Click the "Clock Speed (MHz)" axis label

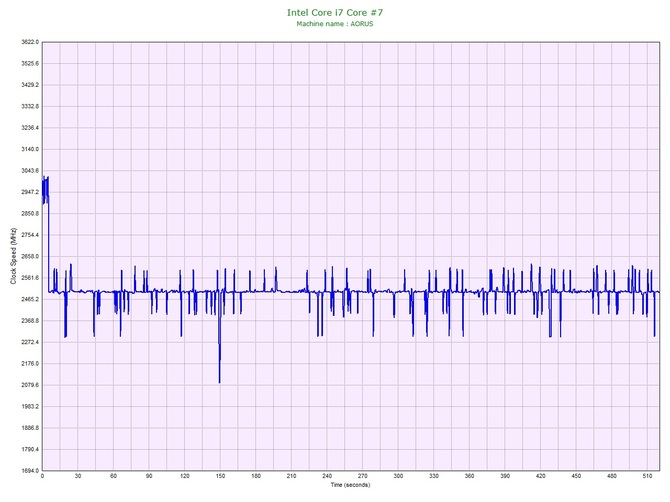(13, 256)
